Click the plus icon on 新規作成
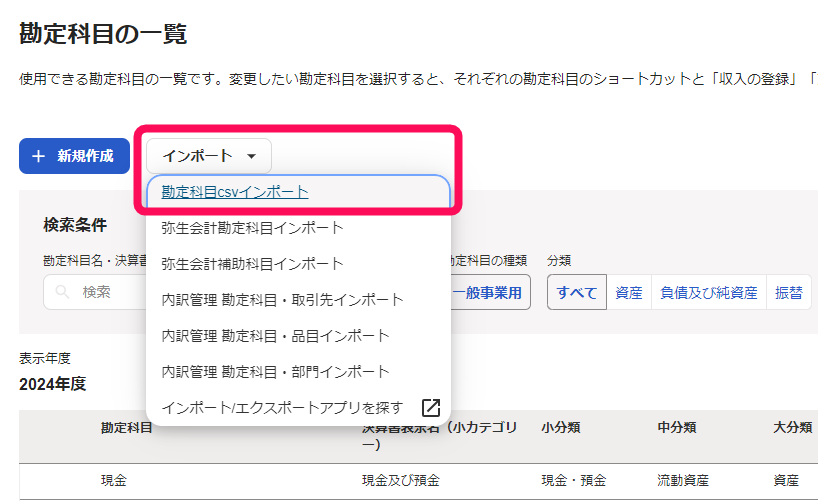 38,156
